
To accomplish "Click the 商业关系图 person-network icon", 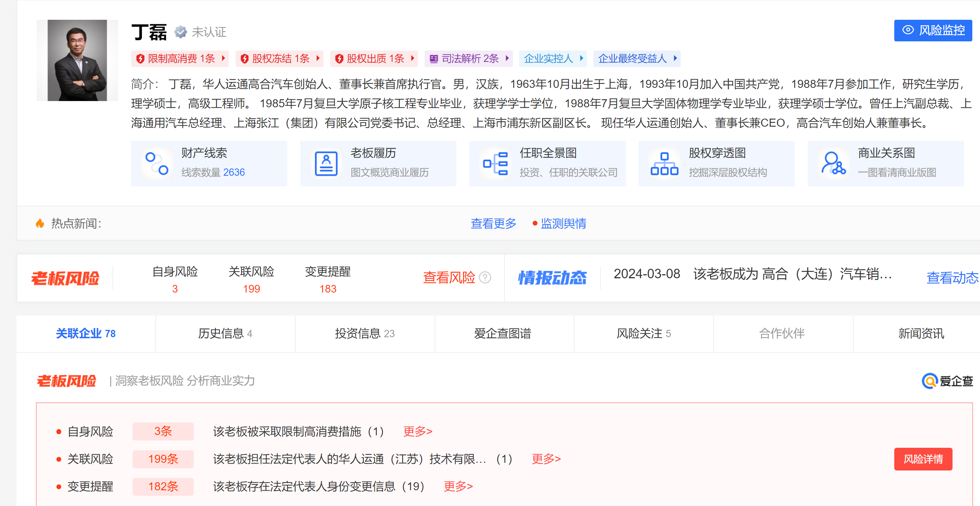I will (833, 164).
